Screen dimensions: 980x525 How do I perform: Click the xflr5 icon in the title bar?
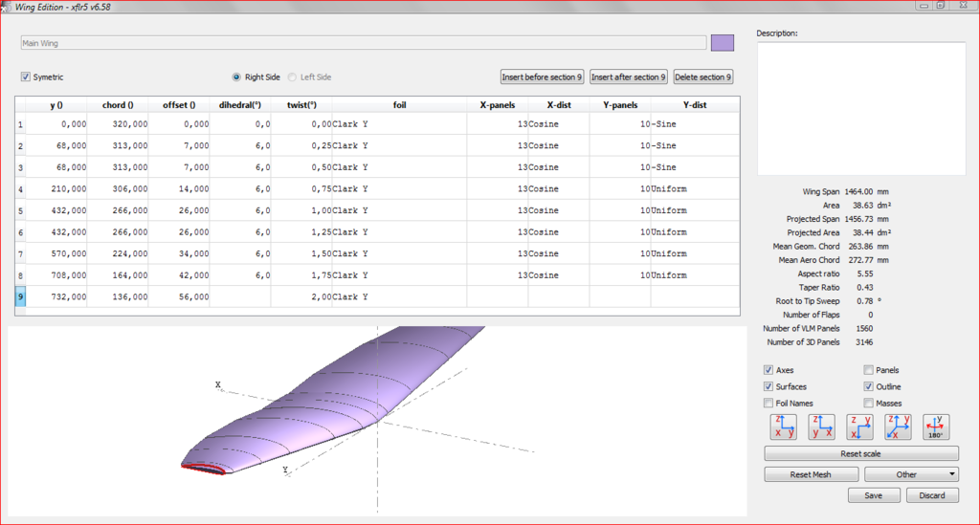click(x=8, y=6)
